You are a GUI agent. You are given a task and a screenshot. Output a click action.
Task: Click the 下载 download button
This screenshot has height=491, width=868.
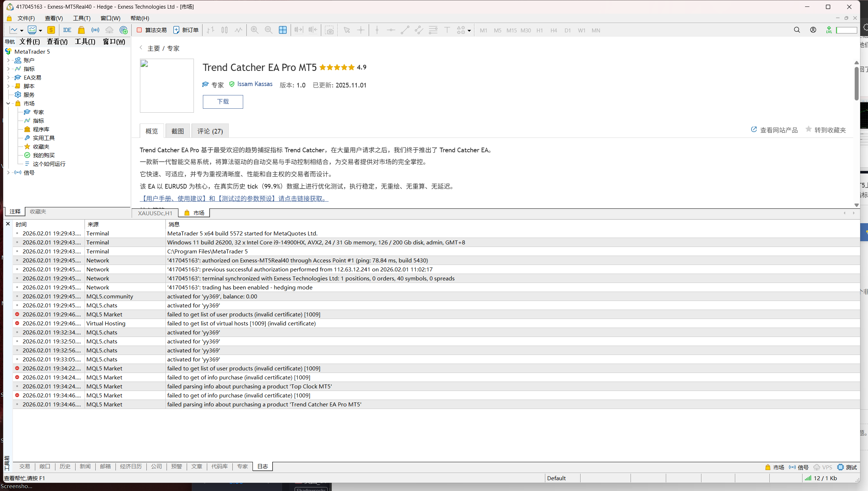pyautogui.click(x=223, y=102)
